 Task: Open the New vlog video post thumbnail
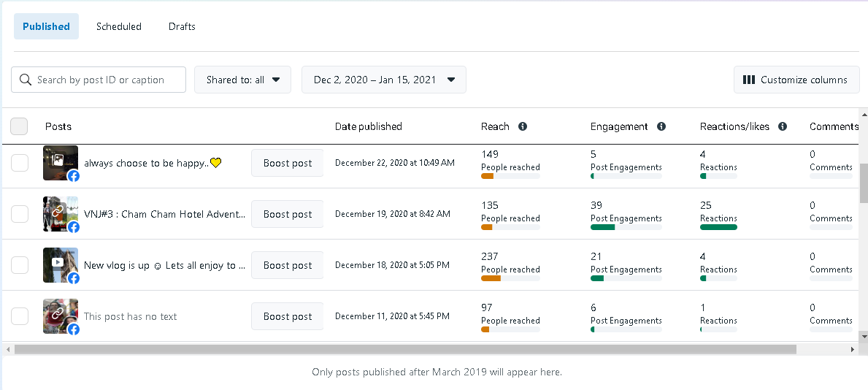click(60, 265)
